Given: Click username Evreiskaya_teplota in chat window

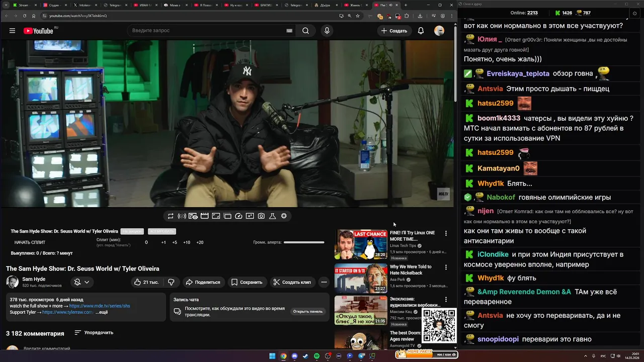Looking at the screenshot, I should coord(518,73).
